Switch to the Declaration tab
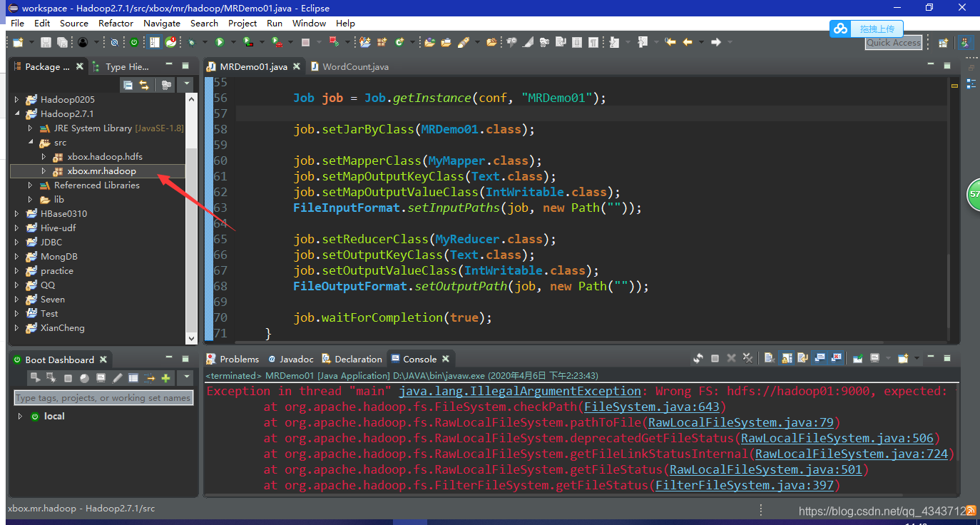 (x=352, y=359)
